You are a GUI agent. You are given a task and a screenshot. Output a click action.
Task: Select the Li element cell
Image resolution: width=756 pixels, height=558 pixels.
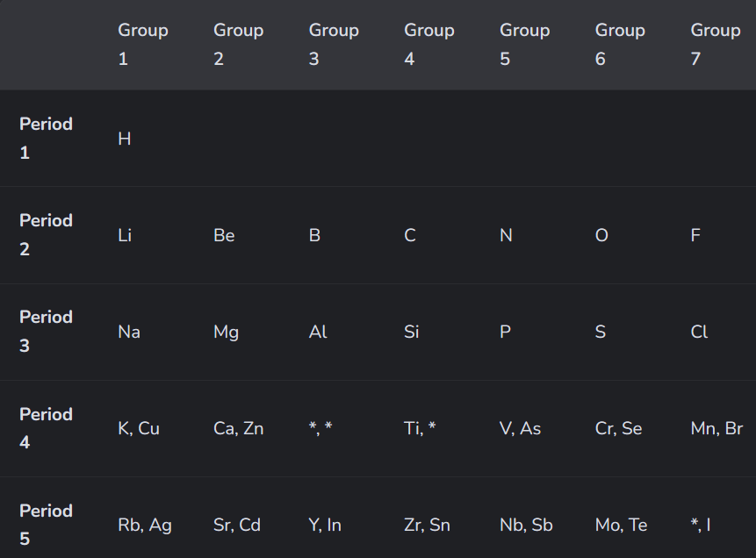pos(125,235)
